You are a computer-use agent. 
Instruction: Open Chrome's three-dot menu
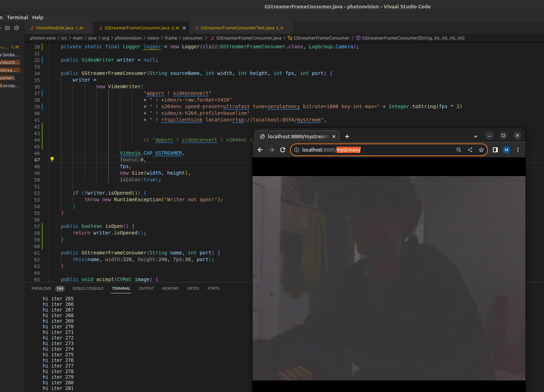tap(518, 150)
